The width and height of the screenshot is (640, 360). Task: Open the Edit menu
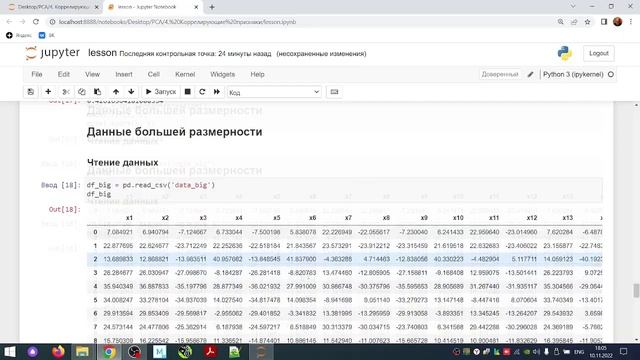[64, 74]
